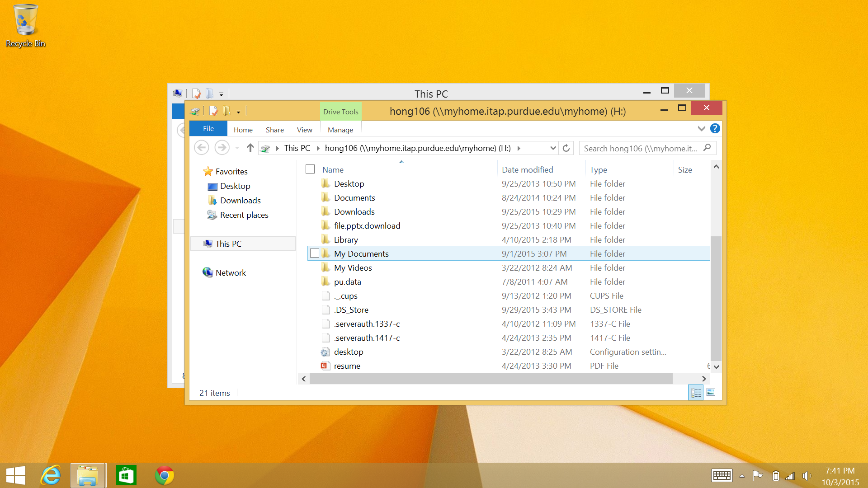
Task: Open quick access dropdown in This PC window
Action: point(221,94)
